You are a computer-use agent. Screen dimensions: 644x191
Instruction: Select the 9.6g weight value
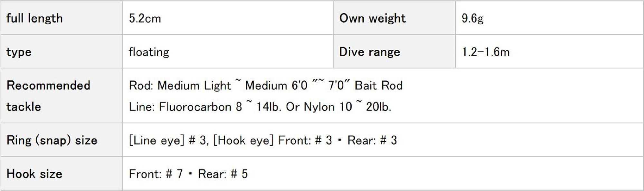(472, 18)
